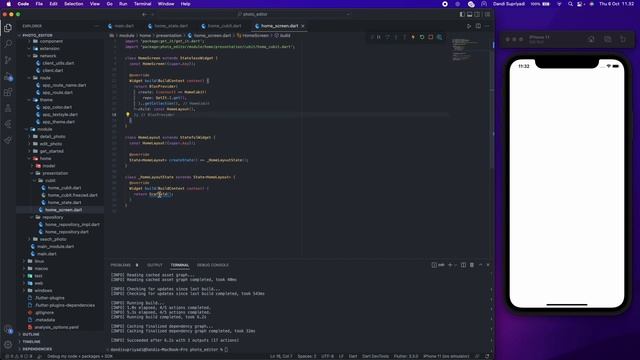640x360 pixels.
Task: Click the Split Terminal icon
Action: [463, 265]
